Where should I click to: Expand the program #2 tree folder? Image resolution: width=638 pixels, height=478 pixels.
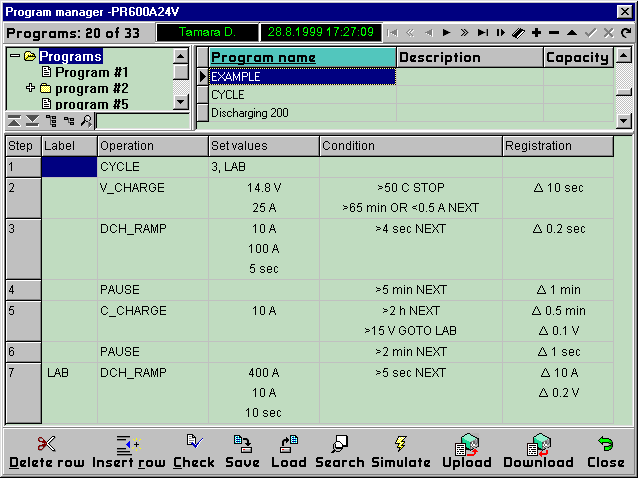click(x=30, y=88)
